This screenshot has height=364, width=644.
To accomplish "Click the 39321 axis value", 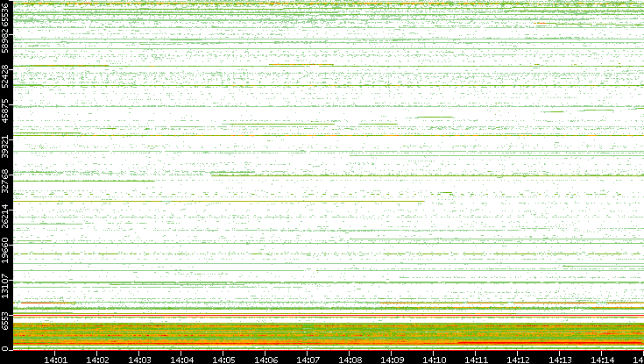I will point(5,146).
